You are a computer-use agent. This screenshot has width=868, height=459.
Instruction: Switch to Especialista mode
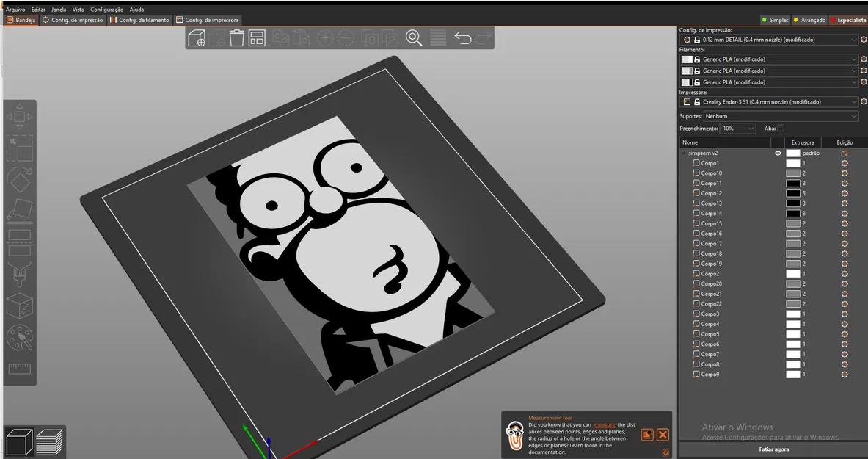pos(848,20)
